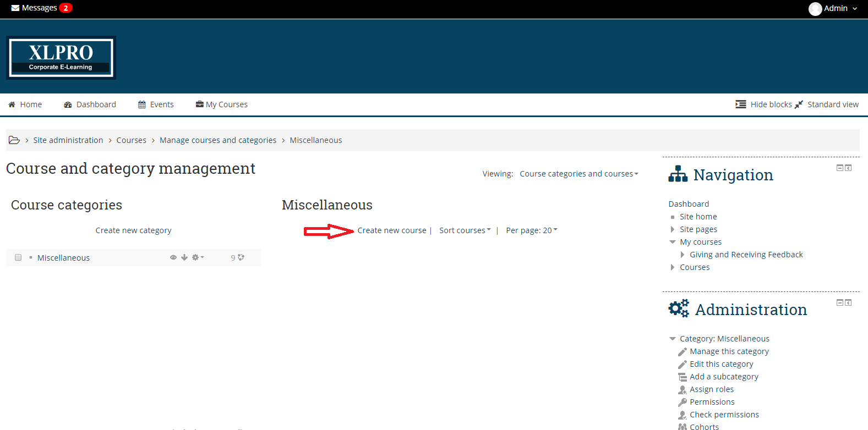Toggle visibility eye icon for Miscellaneous
Image resolution: width=868 pixels, height=430 pixels.
tap(173, 257)
